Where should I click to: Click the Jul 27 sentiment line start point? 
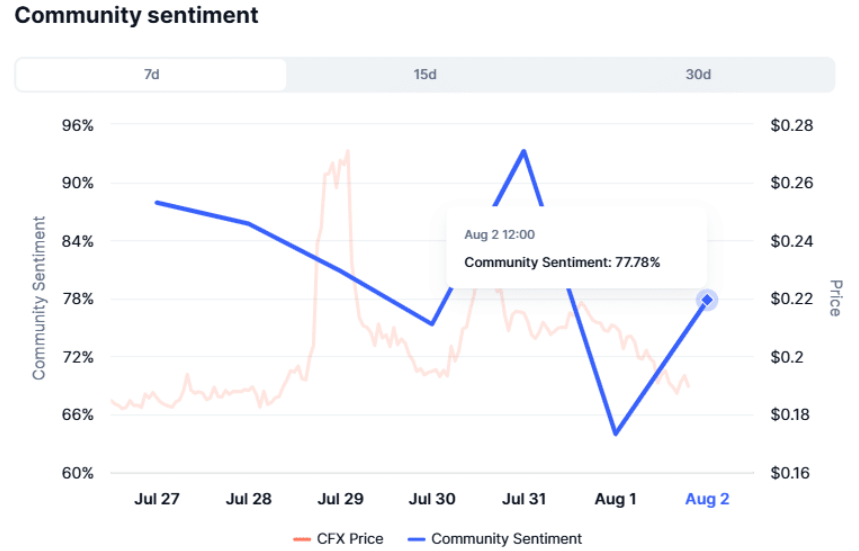click(157, 203)
